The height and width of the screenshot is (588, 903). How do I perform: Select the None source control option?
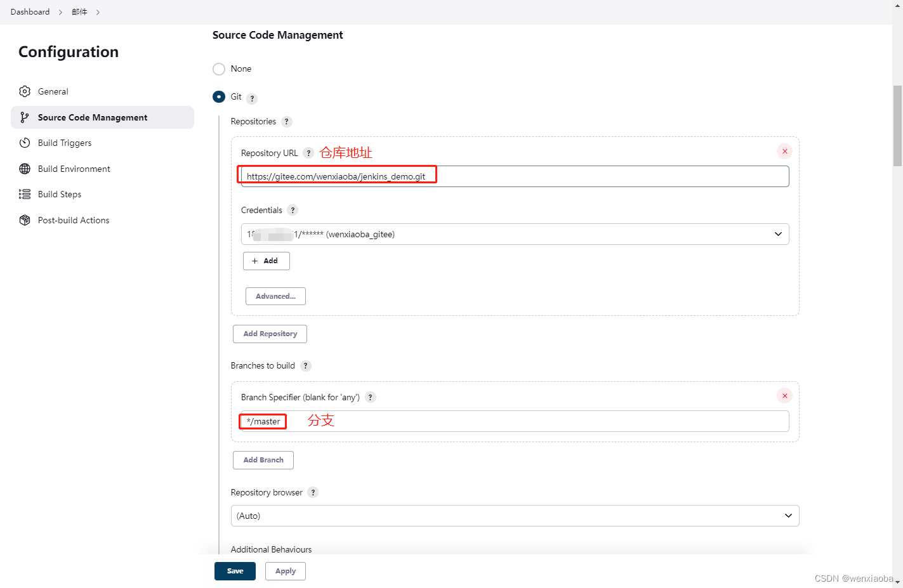219,69
